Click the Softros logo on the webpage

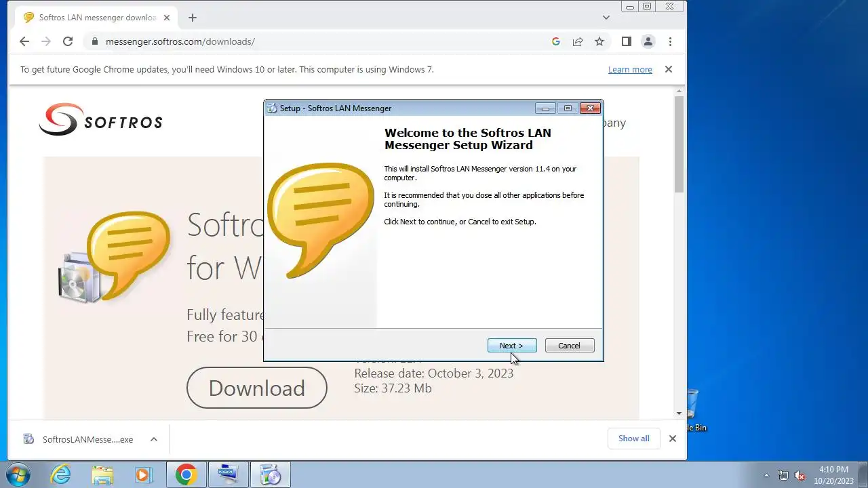pyautogui.click(x=100, y=119)
